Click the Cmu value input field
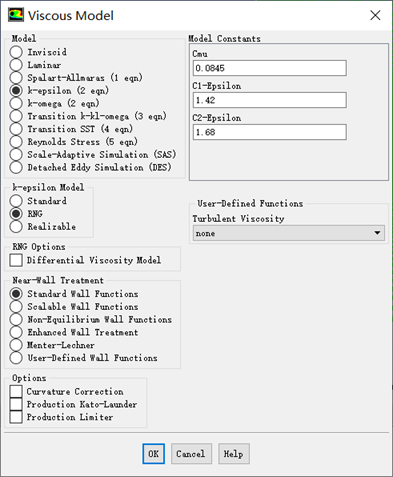This screenshot has width=393, height=477. tap(270, 68)
